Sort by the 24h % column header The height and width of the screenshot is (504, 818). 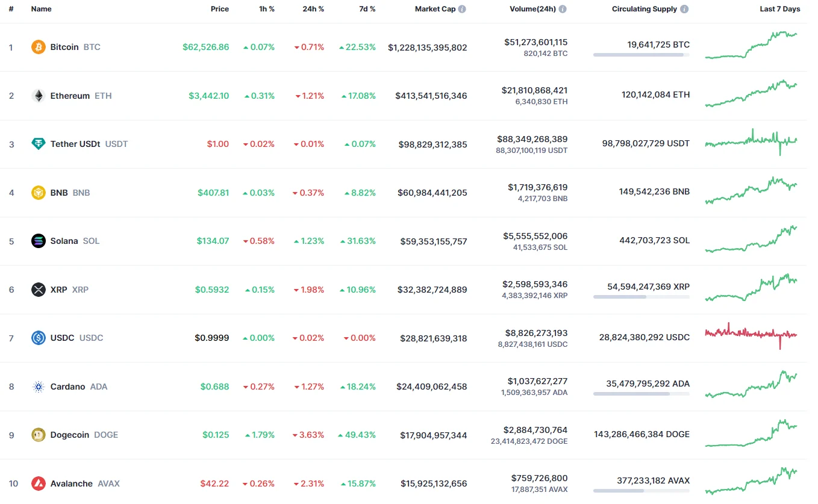tap(313, 9)
